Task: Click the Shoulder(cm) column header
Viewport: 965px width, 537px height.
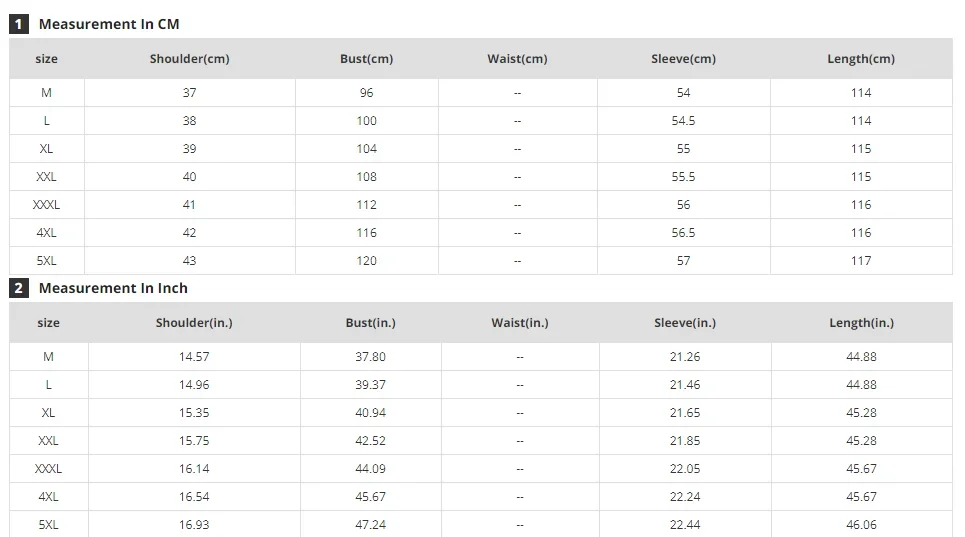Action: point(190,58)
